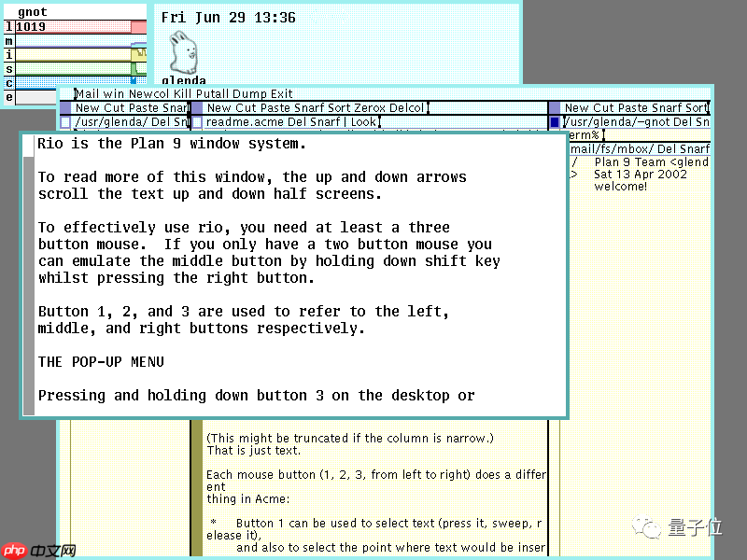Click Look in the readme.acme tag
The image size is (747, 560).
[x=365, y=121]
